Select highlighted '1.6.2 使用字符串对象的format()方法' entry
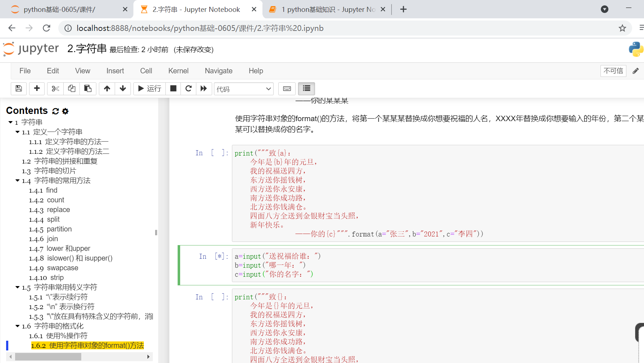Image resolution: width=644 pixels, height=363 pixels. pyautogui.click(x=87, y=346)
